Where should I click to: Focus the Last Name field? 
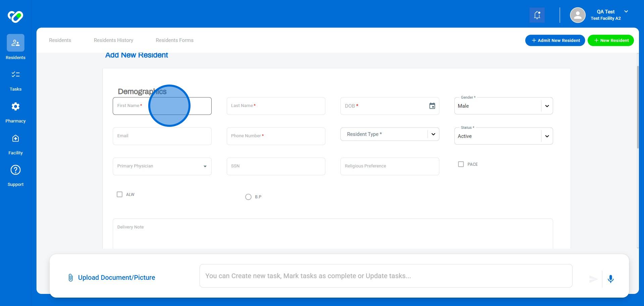pos(276,106)
